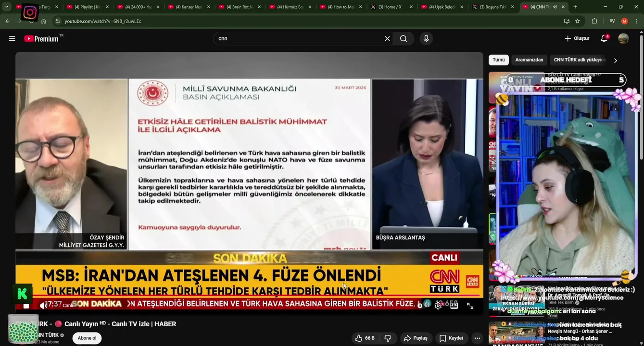Open the Chrome three-dot menu

pyautogui.click(x=637, y=21)
